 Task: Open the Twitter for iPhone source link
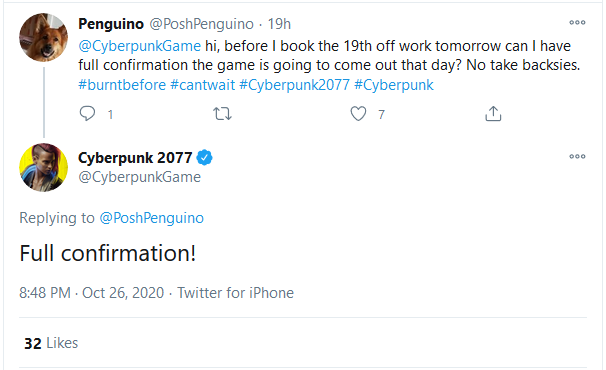(235, 293)
